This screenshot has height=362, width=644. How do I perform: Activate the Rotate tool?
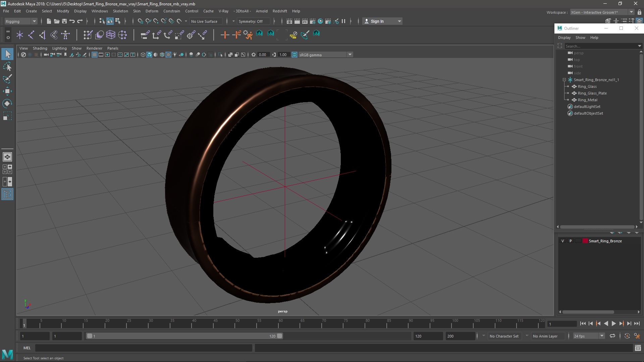(x=7, y=104)
